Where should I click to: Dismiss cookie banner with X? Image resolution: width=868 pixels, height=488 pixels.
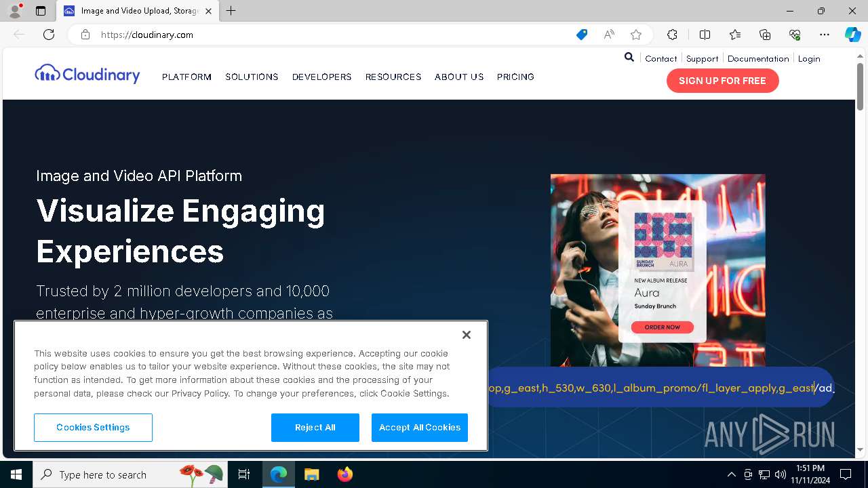point(467,335)
